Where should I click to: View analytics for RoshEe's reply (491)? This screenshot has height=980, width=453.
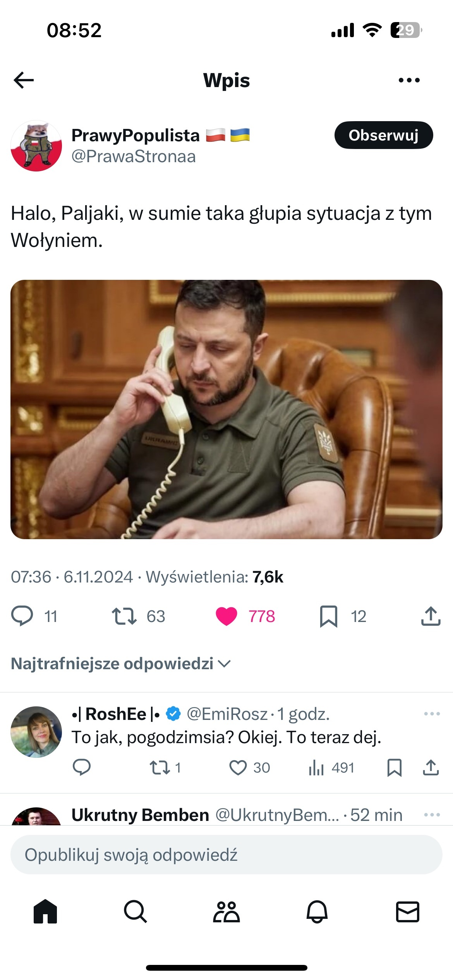(x=316, y=768)
